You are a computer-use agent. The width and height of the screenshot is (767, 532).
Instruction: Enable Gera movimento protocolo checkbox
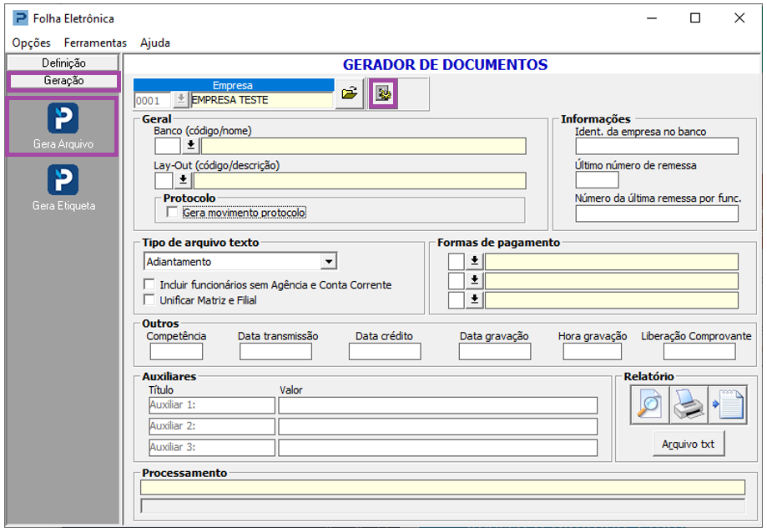pyautogui.click(x=173, y=213)
